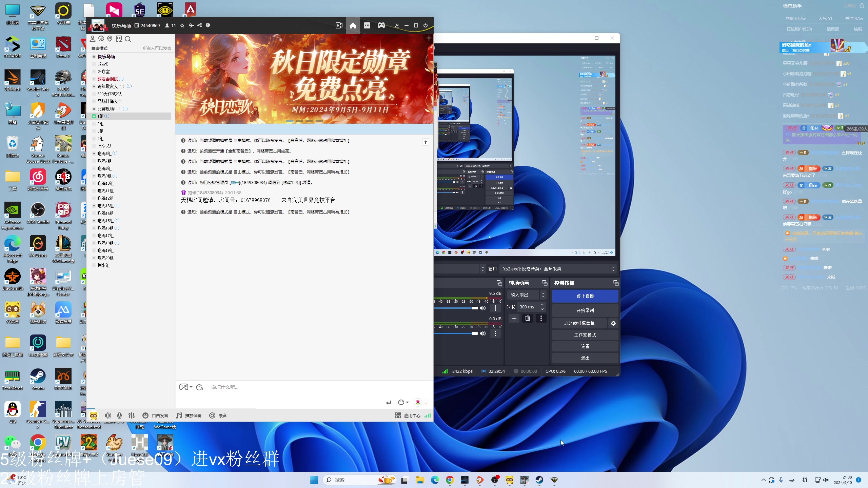Open YY audio mixer settings icon
Screen dimensions: 868x488
[132, 415]
